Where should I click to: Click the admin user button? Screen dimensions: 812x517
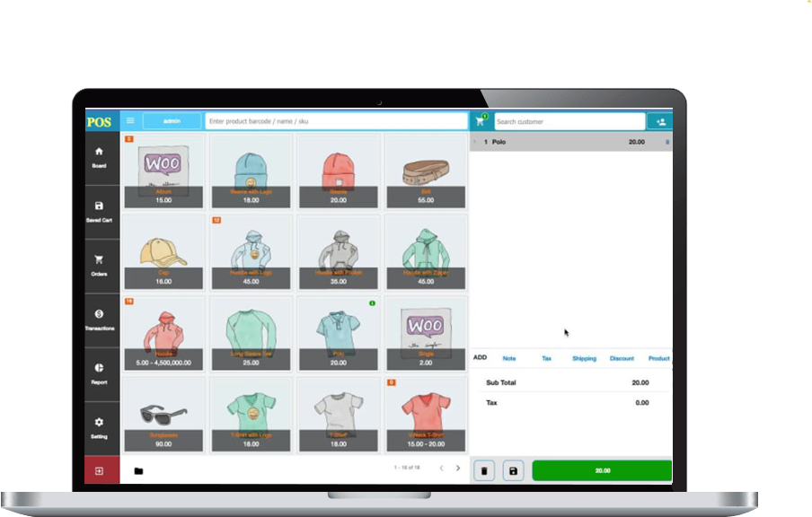tap(172, 121)
